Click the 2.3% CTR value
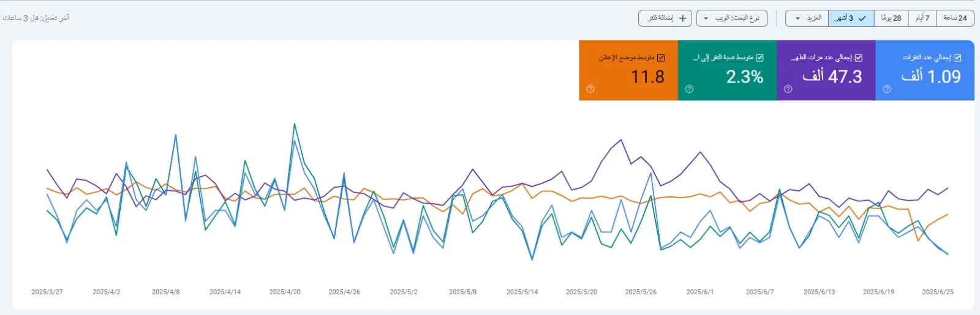The image size is (980, 315). pos(745,76)
